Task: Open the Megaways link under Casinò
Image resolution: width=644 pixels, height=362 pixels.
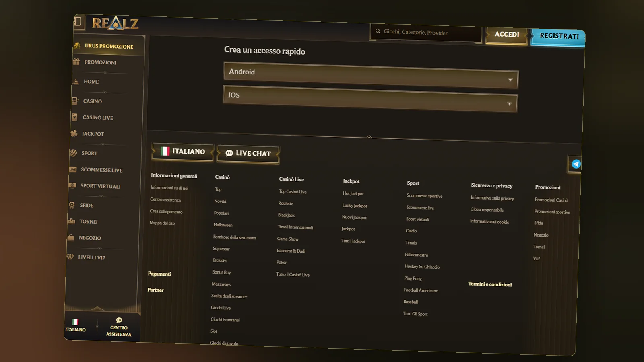Action: click(221, 284)
